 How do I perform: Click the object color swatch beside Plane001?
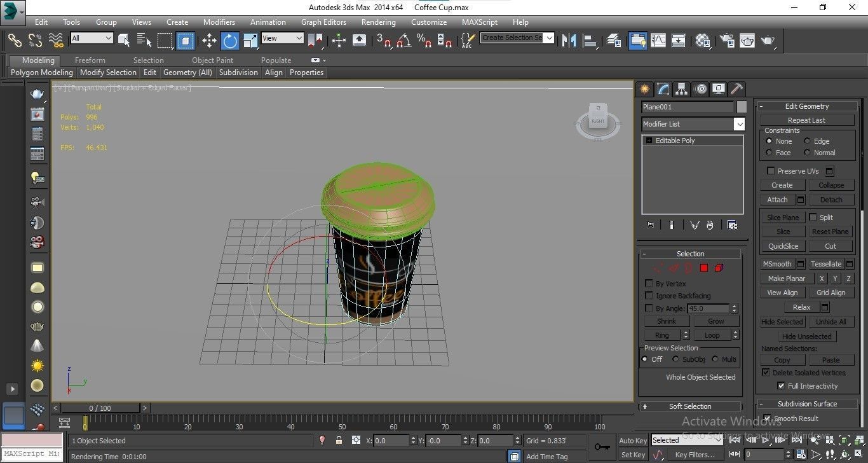click(742, 107)
